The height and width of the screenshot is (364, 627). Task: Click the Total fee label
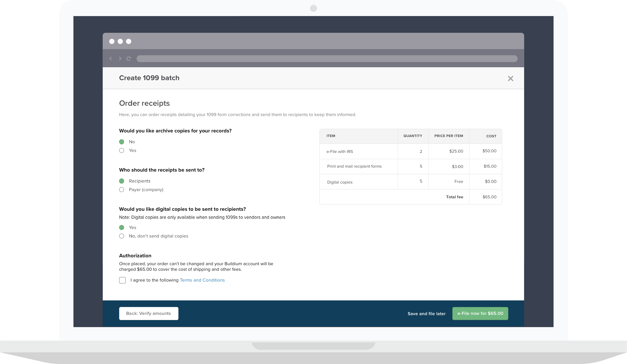[x=455, y=197]
